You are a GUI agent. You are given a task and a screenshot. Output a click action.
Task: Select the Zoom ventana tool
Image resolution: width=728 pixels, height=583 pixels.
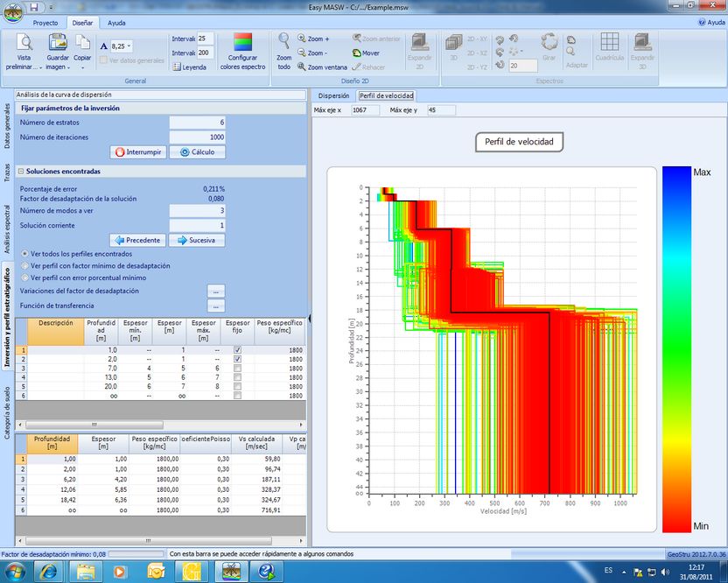coord(322,67)
